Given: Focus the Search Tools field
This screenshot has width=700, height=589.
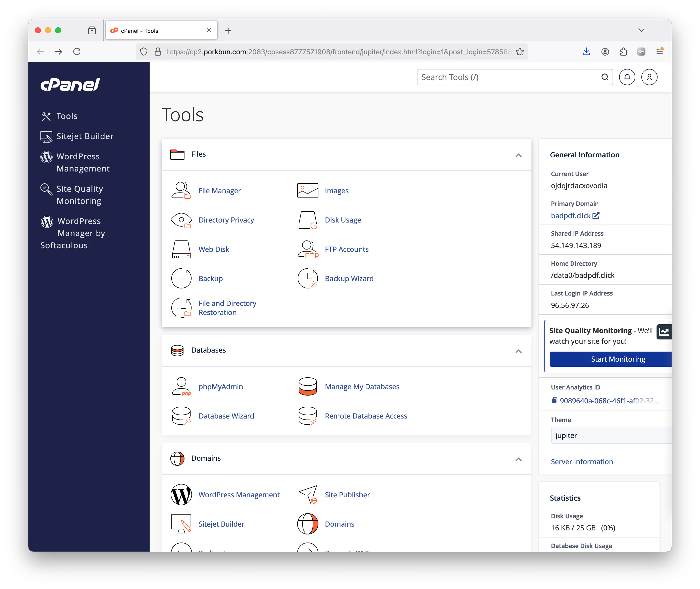Looking at the screenshot, I should coord(508,77).
